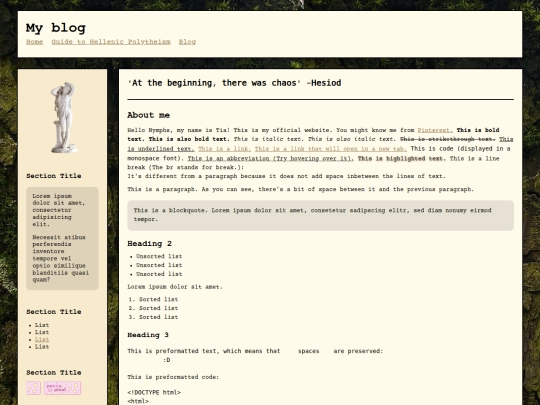Click the ':D' preformatted text
Viewport: 540px width, 405px height.
166,360
